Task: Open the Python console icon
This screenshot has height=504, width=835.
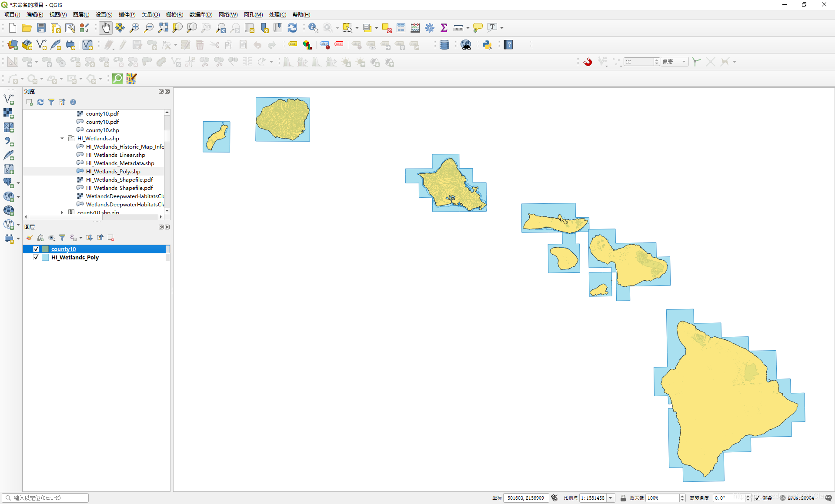Action: tap(487, 45)
